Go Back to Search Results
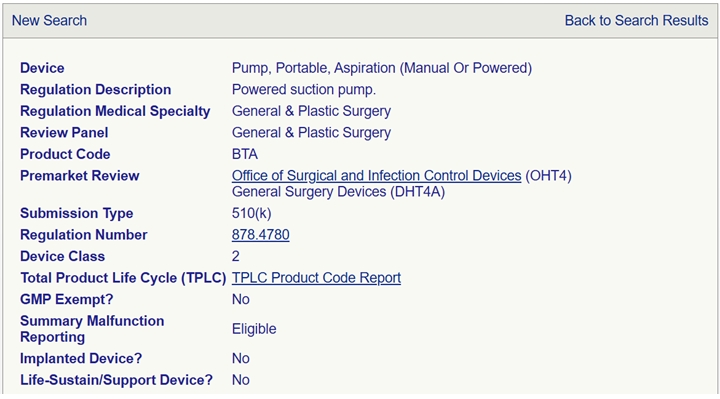 coord(636,21)
